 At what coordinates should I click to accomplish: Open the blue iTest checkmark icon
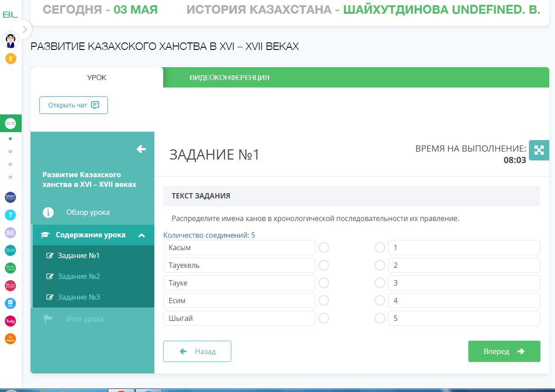pos(10,303)
